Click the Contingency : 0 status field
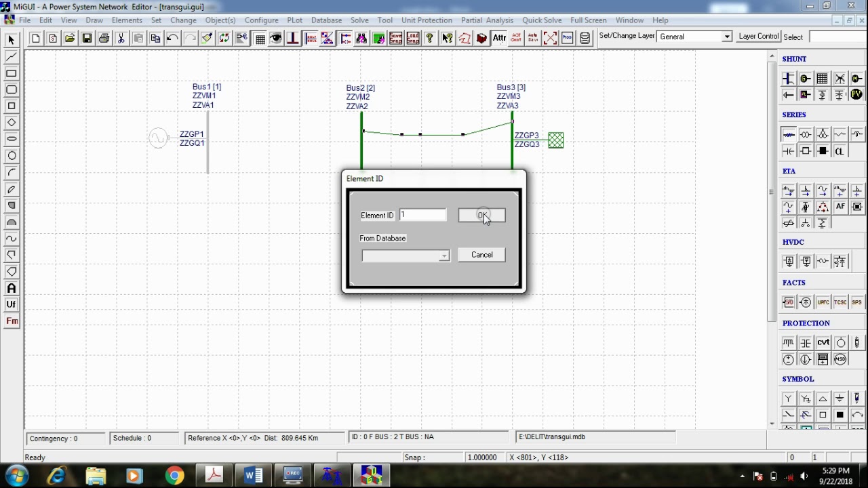This screenshot has height=488, width=868. pos(65,439)
